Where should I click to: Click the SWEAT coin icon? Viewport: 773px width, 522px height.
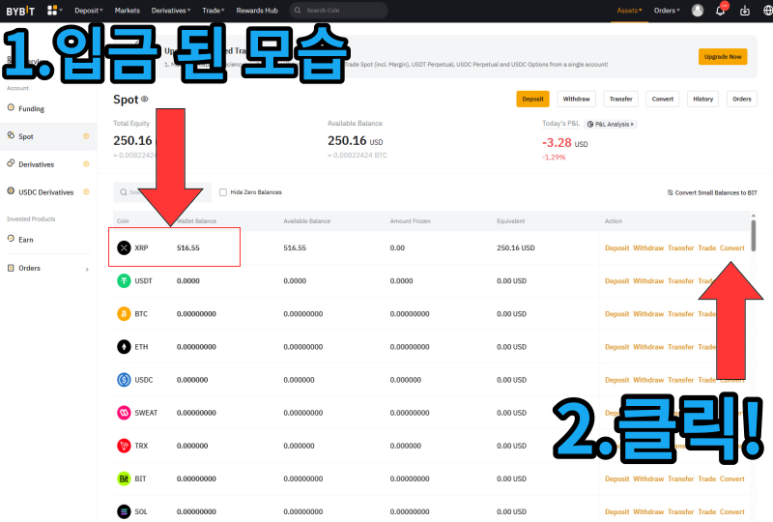point(124,413)
